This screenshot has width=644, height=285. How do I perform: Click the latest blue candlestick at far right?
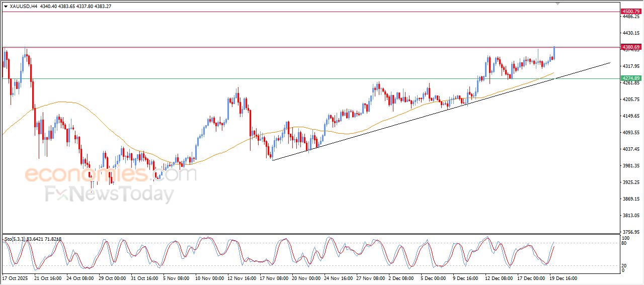(x=554, y=52)
